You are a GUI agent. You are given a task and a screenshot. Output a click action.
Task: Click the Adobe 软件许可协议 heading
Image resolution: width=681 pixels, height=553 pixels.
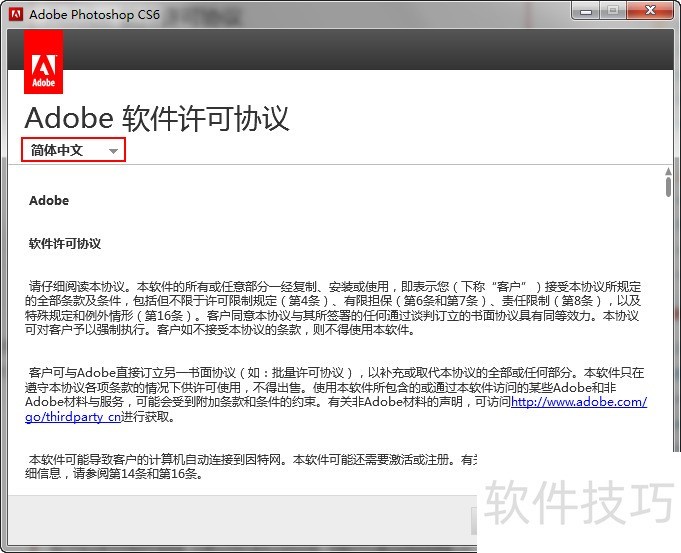coord(157,118)
